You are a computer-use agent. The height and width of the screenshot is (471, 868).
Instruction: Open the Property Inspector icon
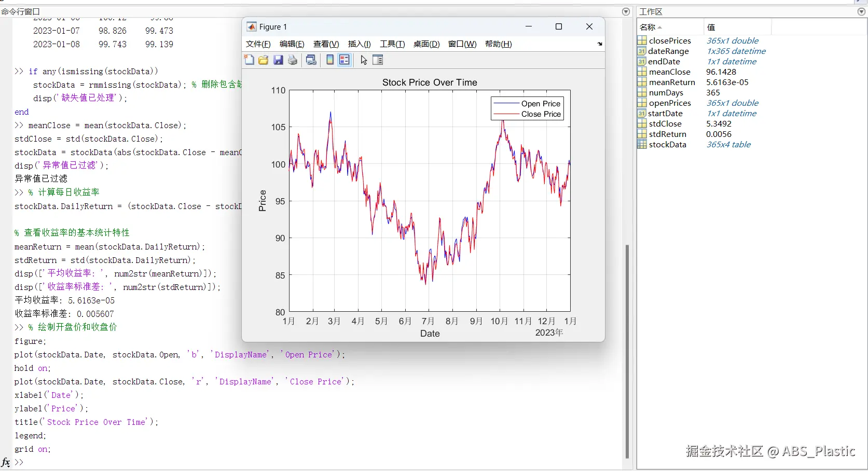[378, 60]
